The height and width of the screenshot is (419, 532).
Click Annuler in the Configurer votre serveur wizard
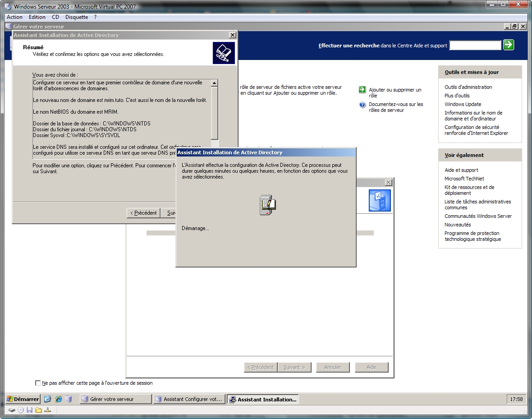(x=333, y=368)
